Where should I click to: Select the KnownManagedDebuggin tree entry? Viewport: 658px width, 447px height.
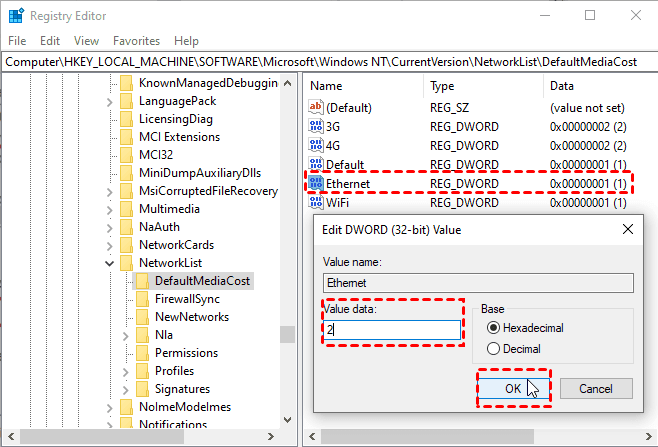tap(208, 83)
